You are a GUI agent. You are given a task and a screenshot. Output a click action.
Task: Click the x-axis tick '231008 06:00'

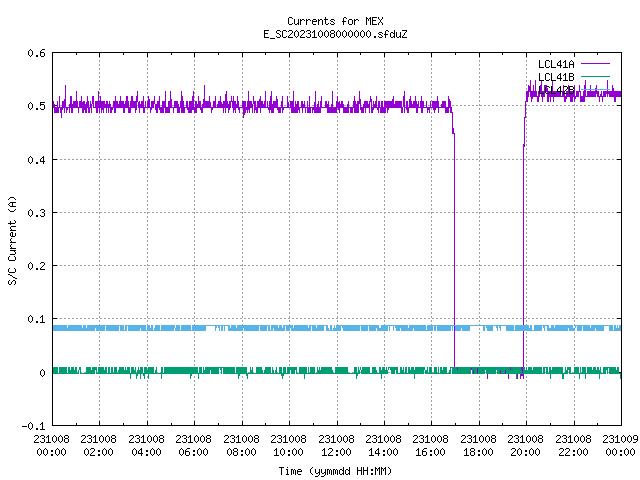[193, 446]
